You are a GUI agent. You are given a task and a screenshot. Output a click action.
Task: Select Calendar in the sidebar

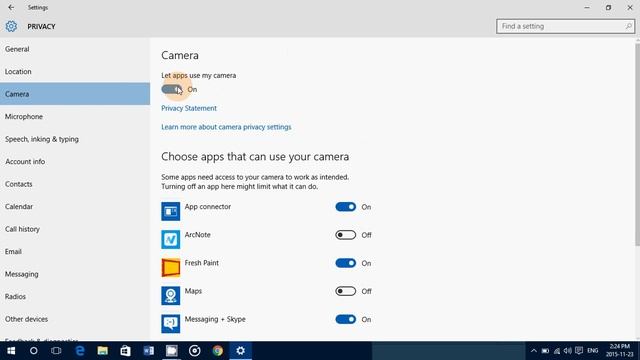(x=75, y=207)
